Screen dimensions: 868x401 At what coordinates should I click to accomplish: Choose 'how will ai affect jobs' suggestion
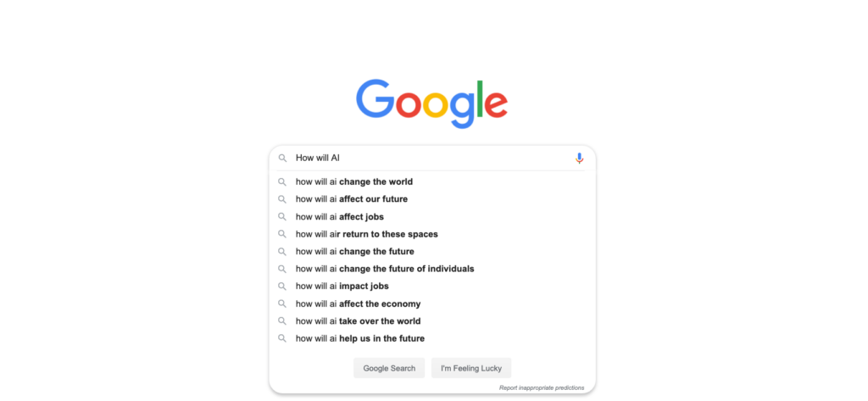432,216
